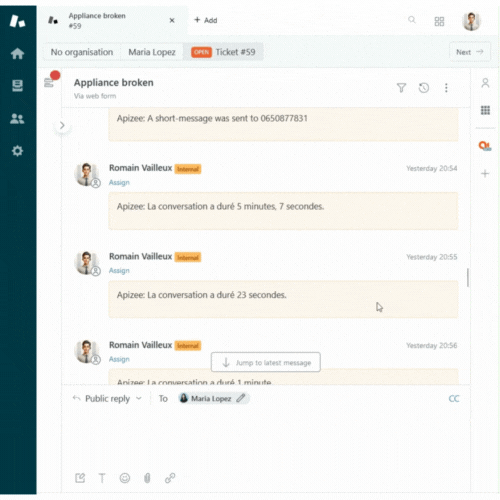
Task: Open the emoji picker
Action: (125, 478)
